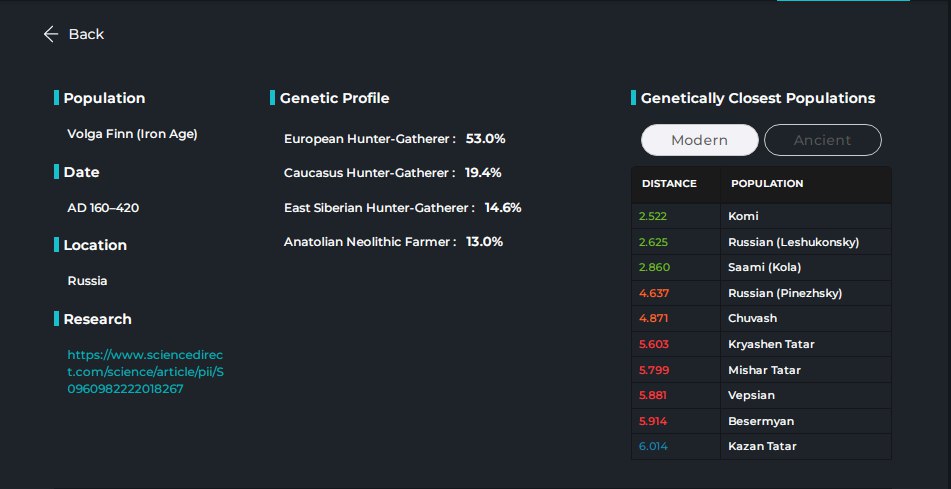Viewport: 951px width, 489px height.
Task: Select the Russian (Pinezhsky) row
Action: (x=761, y=293)
